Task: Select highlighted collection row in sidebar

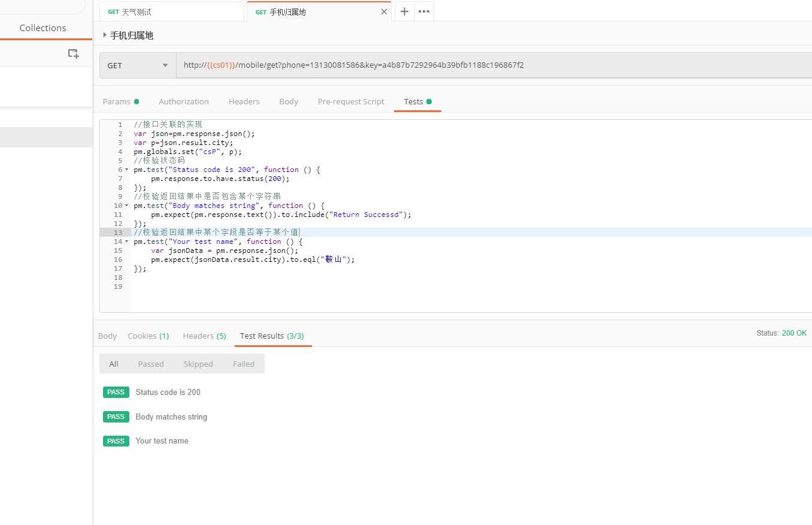Action: pyautogui.click(x=46, y=137)
